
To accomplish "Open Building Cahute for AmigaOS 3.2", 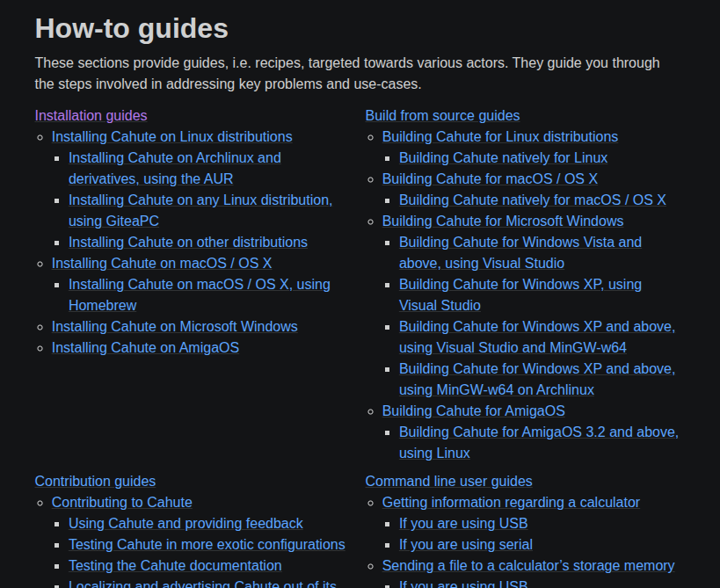I will tap(538, 442).
